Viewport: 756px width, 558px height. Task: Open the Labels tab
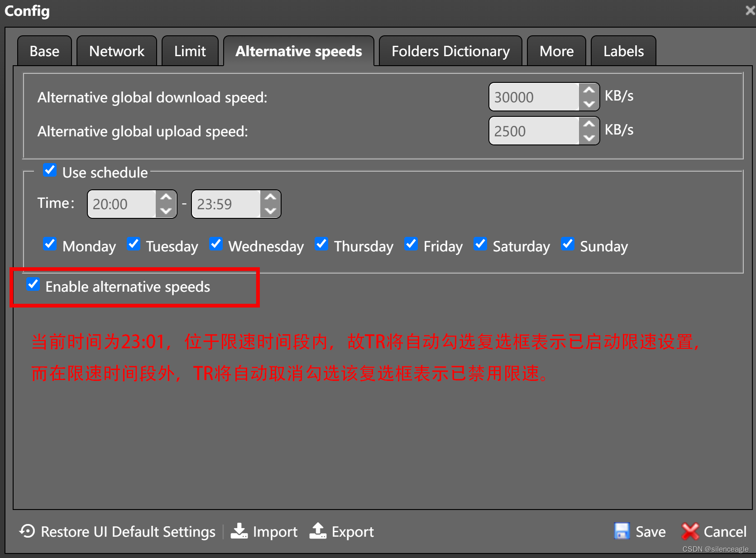[x=623, y=51]
